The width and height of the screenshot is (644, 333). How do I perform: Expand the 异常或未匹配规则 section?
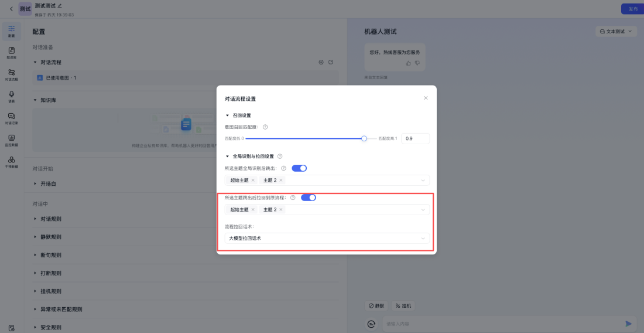[35, 309]
